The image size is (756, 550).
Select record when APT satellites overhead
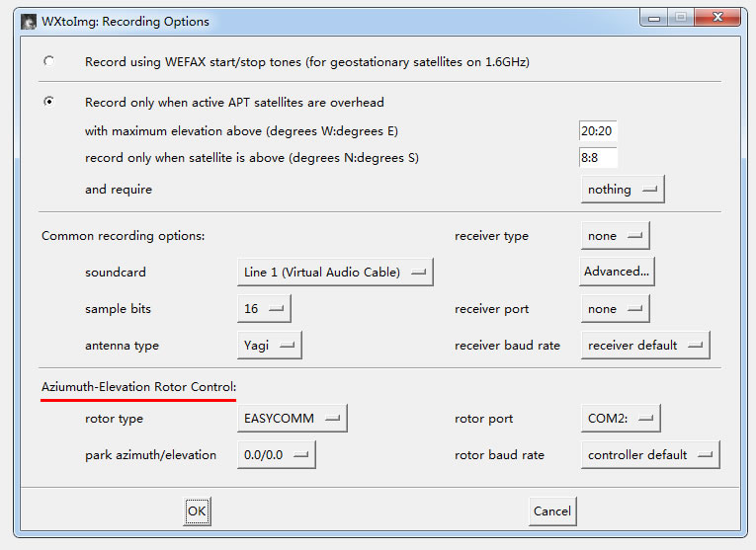tap(48, 102)
